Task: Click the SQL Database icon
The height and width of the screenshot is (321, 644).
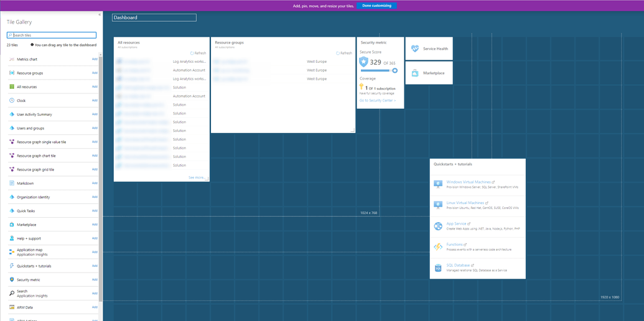Action: click(438, 267)
